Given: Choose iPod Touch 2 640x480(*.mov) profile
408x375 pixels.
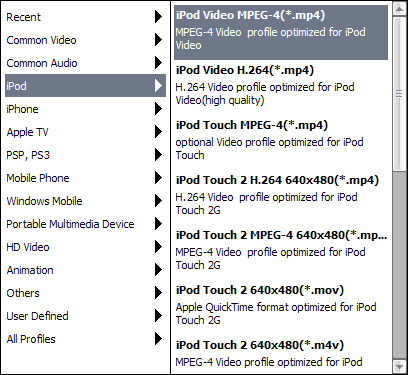Looking at the screenshot, I should (x=281, y=307).
